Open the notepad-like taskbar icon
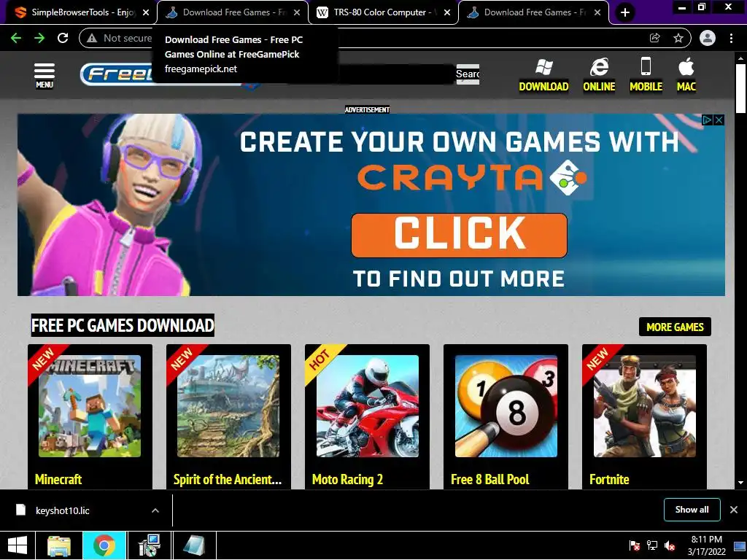 (194, 545)
